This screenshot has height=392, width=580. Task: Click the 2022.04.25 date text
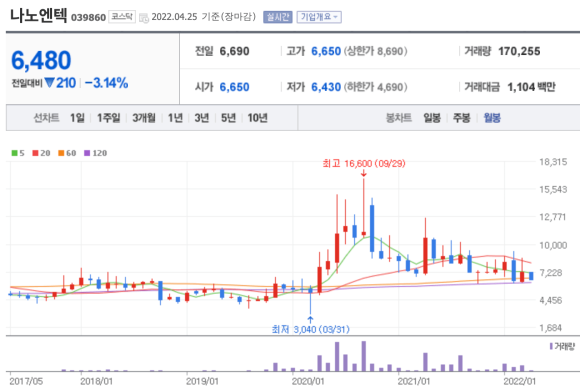(x=174, y=17)
